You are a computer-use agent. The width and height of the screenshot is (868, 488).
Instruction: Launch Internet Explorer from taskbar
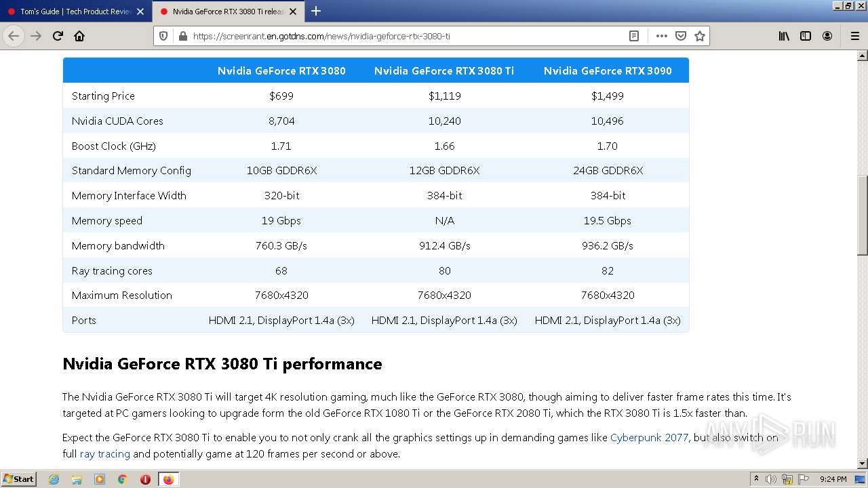[x=54, y=479]
